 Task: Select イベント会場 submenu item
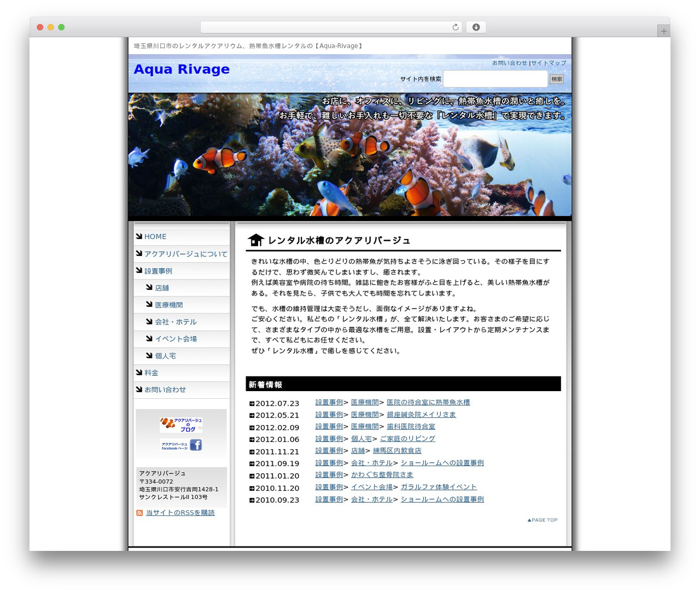(176, 339)
